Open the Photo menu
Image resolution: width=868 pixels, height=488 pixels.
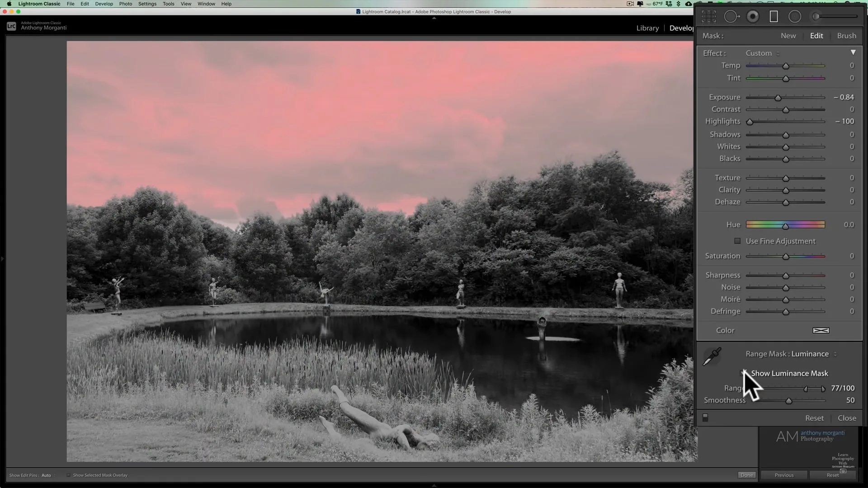click(x=126, y=4)
